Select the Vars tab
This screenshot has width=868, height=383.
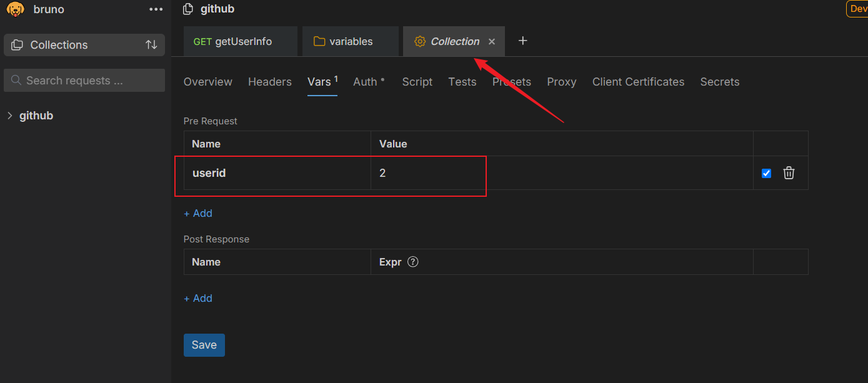(322, 82)
